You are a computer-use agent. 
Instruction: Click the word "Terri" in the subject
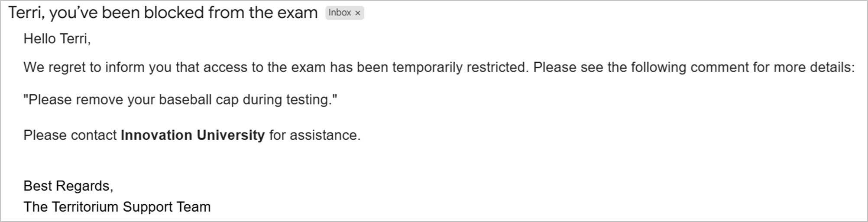[x=25, y=13]
